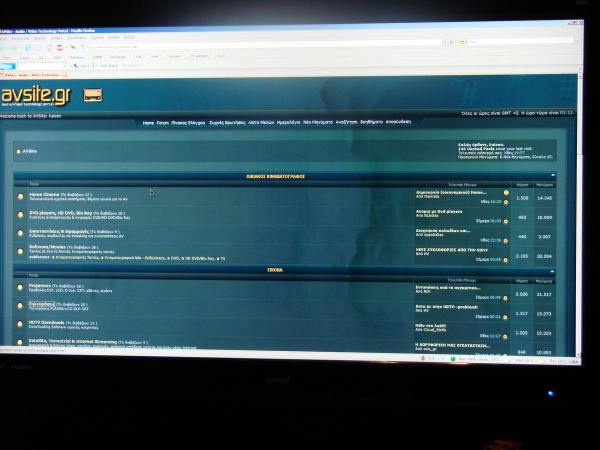The image size is (600, 450).
Task: Reload the page with the blue refresh icon
Action: [28, 48]
